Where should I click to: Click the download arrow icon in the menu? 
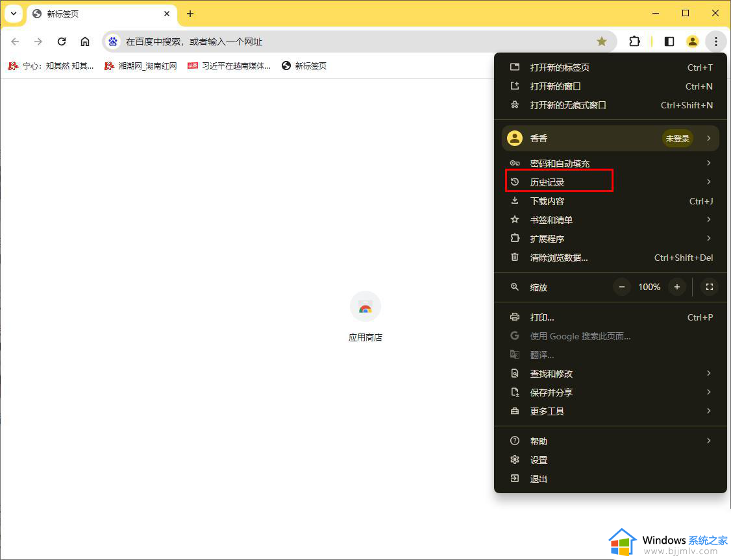pos(515,201)
